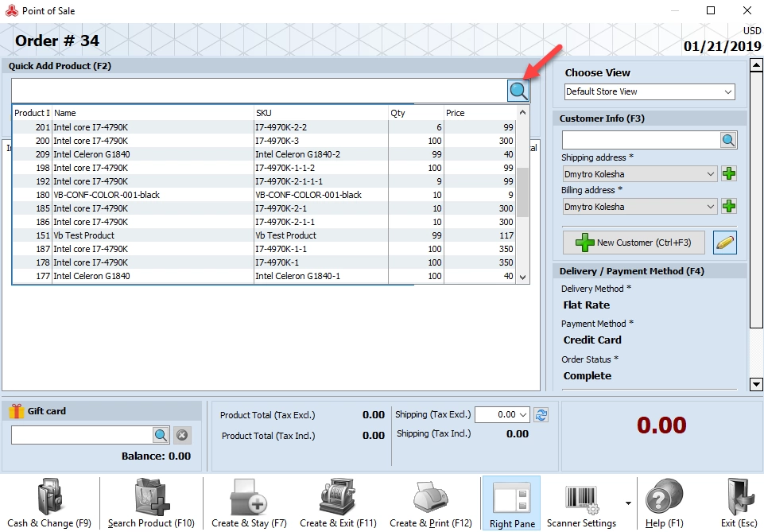This screenshot has height=532, width=764.
Task: Click the Name column header
Action: (153, 113)
